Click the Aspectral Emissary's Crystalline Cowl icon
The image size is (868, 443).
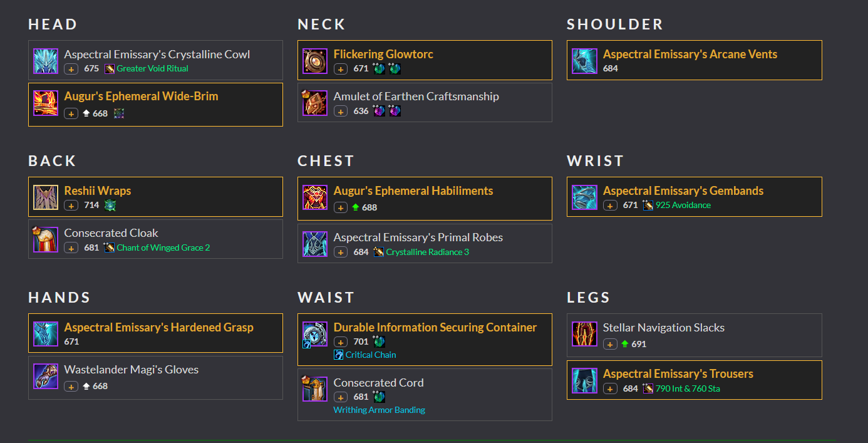[46, 61]
